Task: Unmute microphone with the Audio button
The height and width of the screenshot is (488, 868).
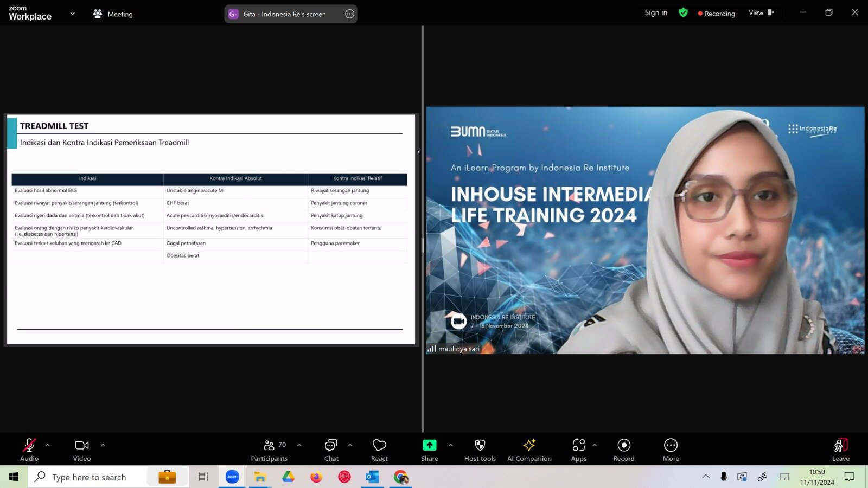Action: [29, 450]
